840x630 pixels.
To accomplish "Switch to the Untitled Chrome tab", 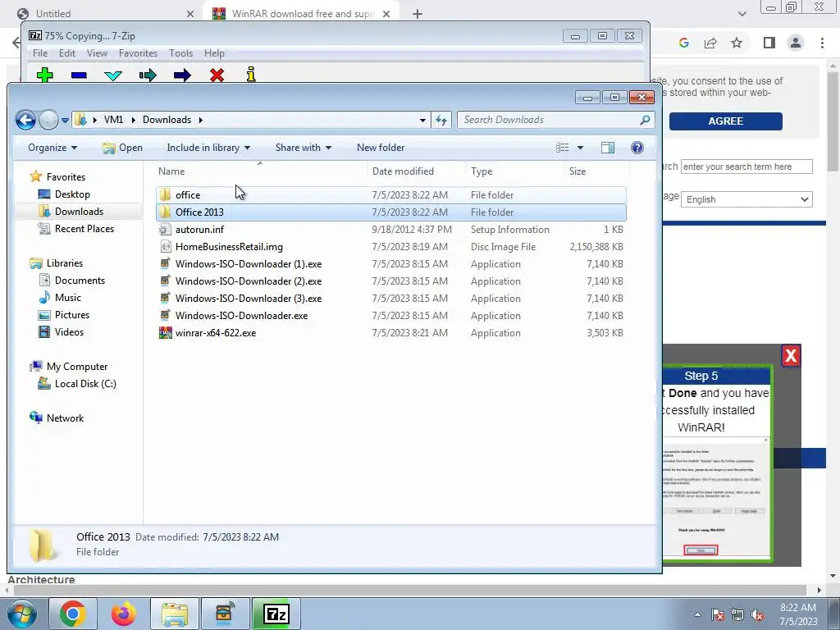I will point(104,14).
